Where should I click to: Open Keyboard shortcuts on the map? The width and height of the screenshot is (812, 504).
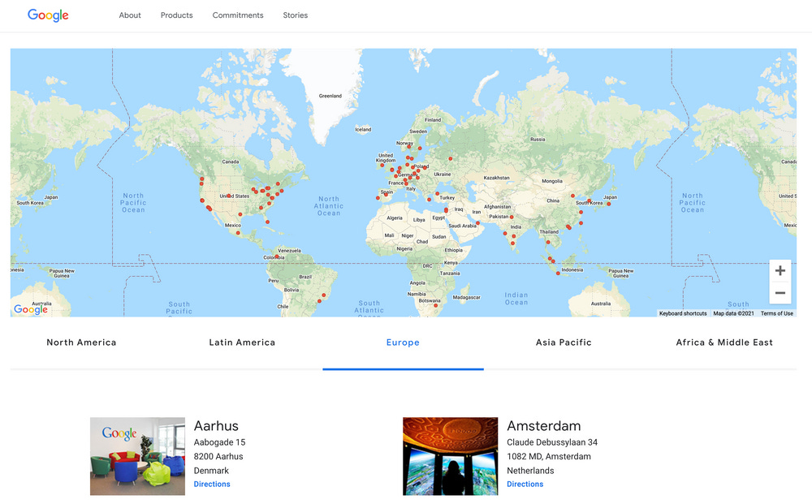683,313
